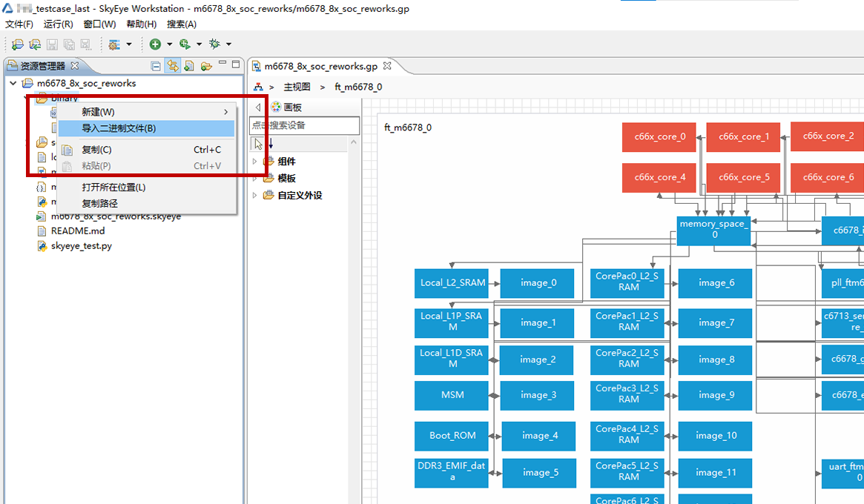Collapse the 画板 palette with arrow
Screen dimensions: 864x504
[258, 107]
